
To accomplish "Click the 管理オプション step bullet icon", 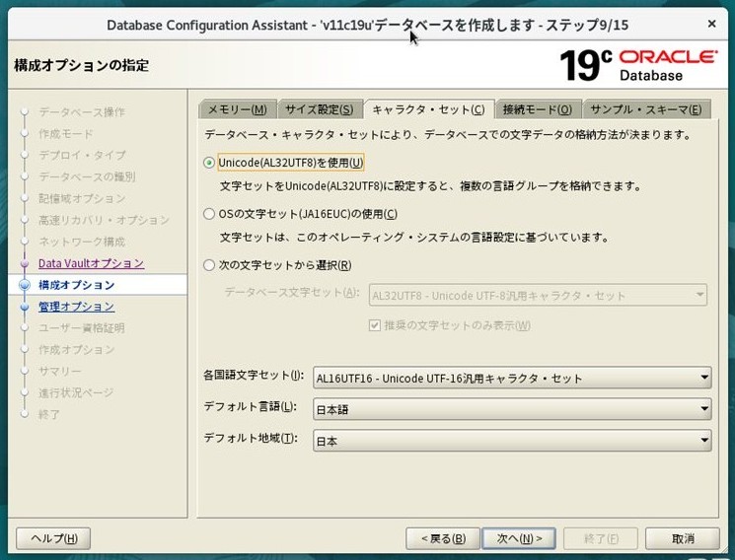I will coord(25,307).
